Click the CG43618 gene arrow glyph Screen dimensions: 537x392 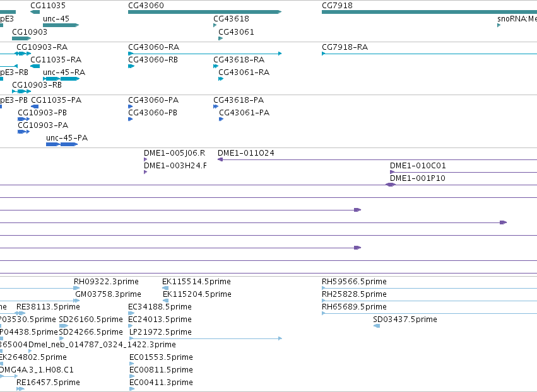(215, 25)
